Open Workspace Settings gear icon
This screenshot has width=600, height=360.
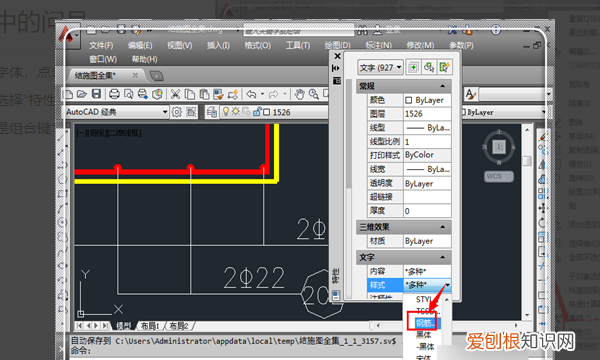coord(176,112)
